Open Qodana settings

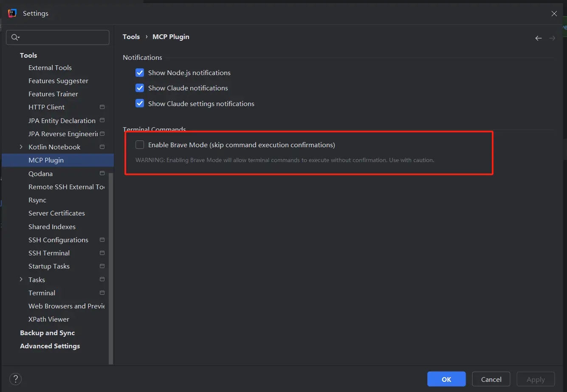(40, 174)
